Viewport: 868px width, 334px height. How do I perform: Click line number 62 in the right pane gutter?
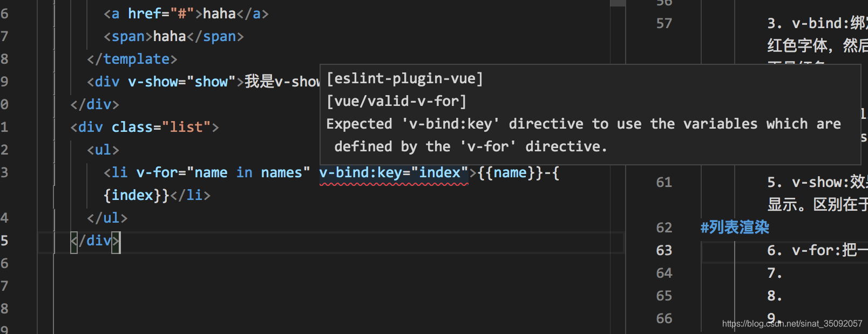tap(664, 228)
